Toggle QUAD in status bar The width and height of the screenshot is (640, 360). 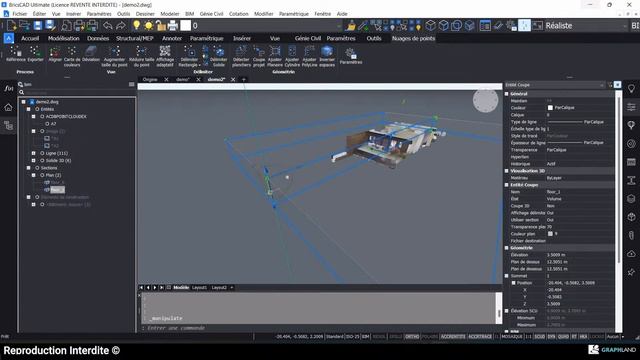point(563,337)
